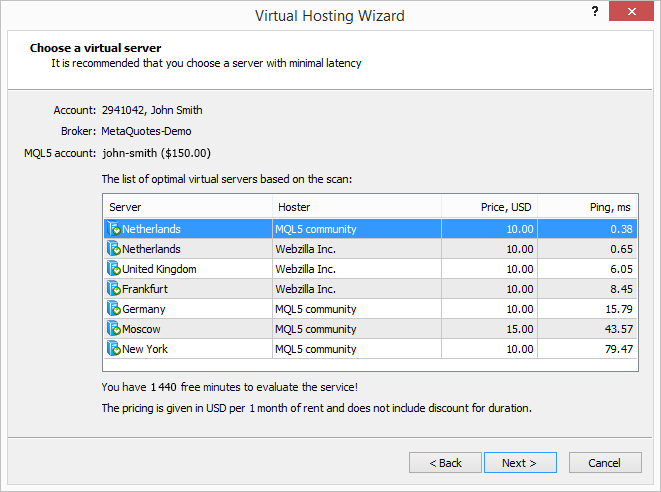Sort by Ping, ms column header
Viewport: 661px width, 492px height.
click(587, 207)
